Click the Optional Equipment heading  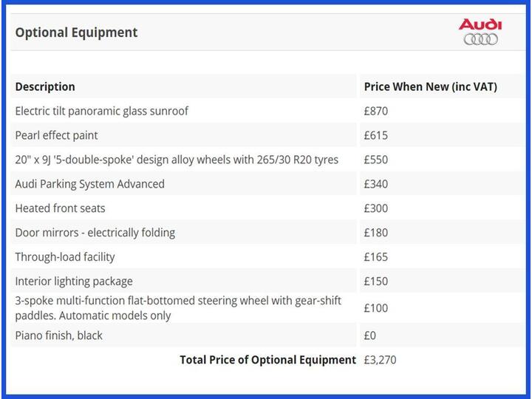(76, 33)
